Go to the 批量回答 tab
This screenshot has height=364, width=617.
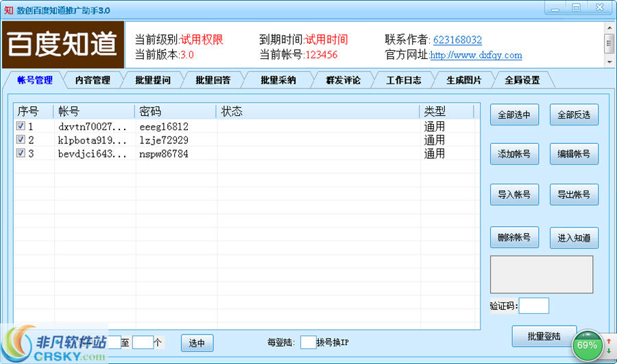[213, 80]
